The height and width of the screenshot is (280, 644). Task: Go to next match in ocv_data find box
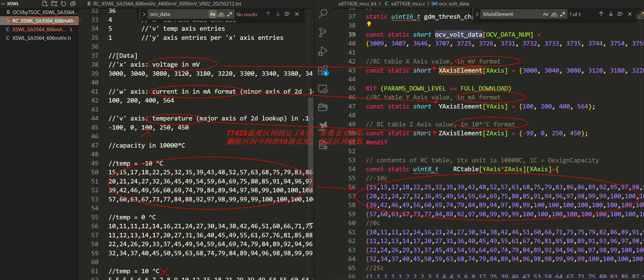pyautogui.click(x=278, y=14)
